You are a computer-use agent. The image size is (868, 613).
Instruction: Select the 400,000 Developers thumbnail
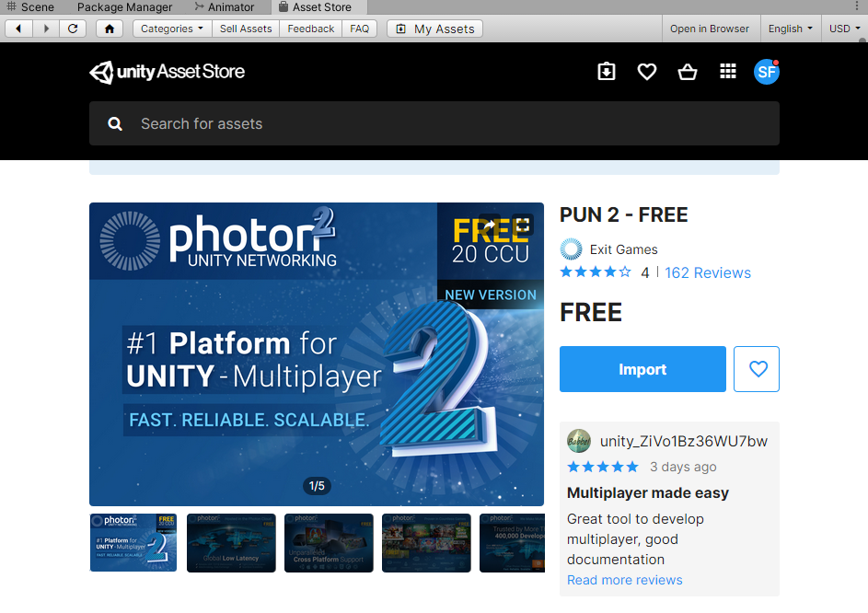pyautogui.click(x=512, y=543)
